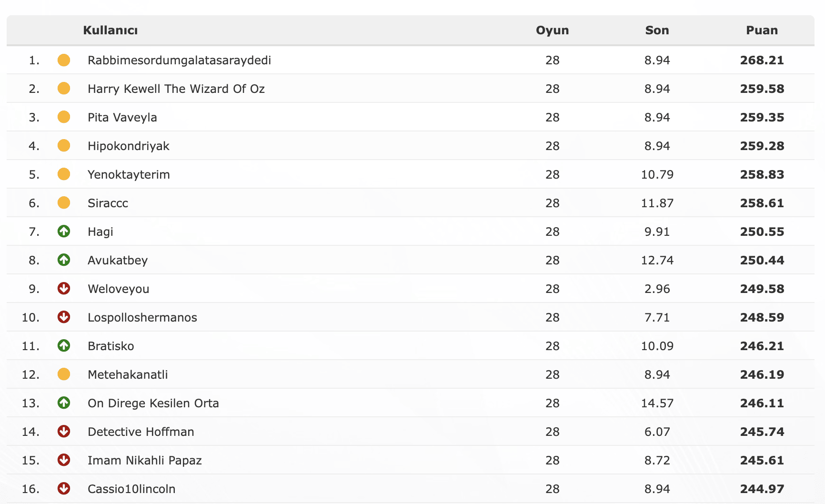Click the green up arrow beside Hagi
Viewport: 825px width, 504px height.
pos(64,232)
